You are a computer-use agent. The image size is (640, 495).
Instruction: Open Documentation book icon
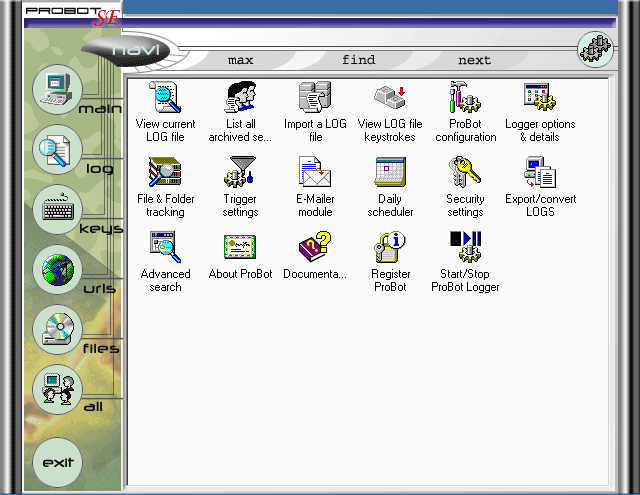[315, 247]
